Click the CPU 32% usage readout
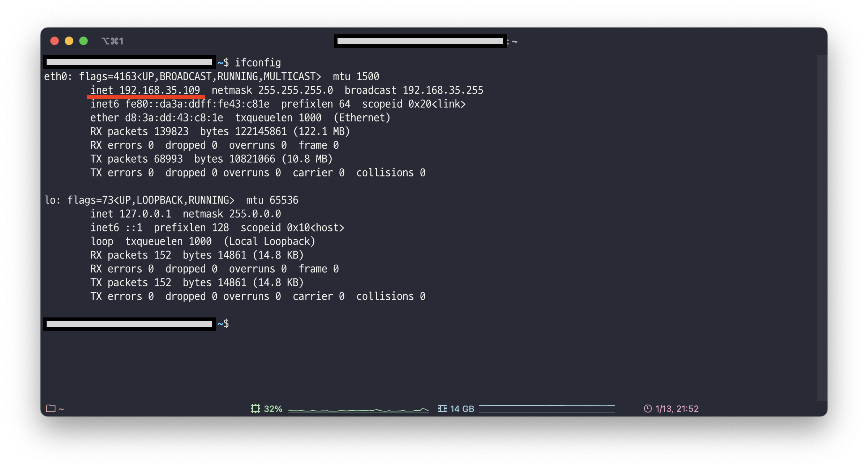The height and width of the screenshot is (470, 868). [273, 409]
